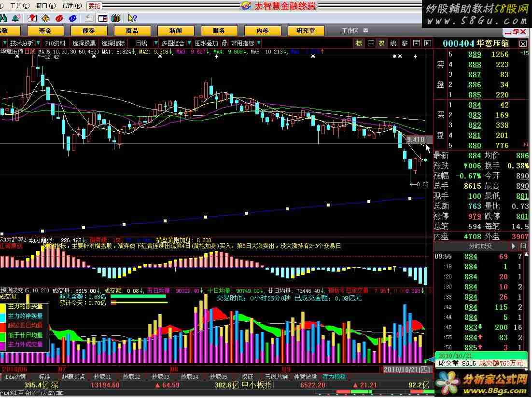The height and width of the screenshot is (398, 532).
Task: Open the red question-mark image icon
Action: [32, 18]
